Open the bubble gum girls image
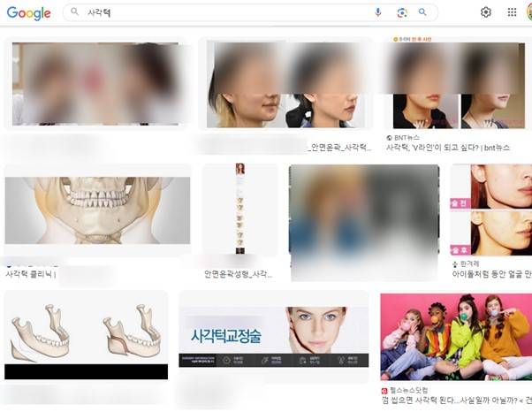532x412 pixels. [456, 337]
